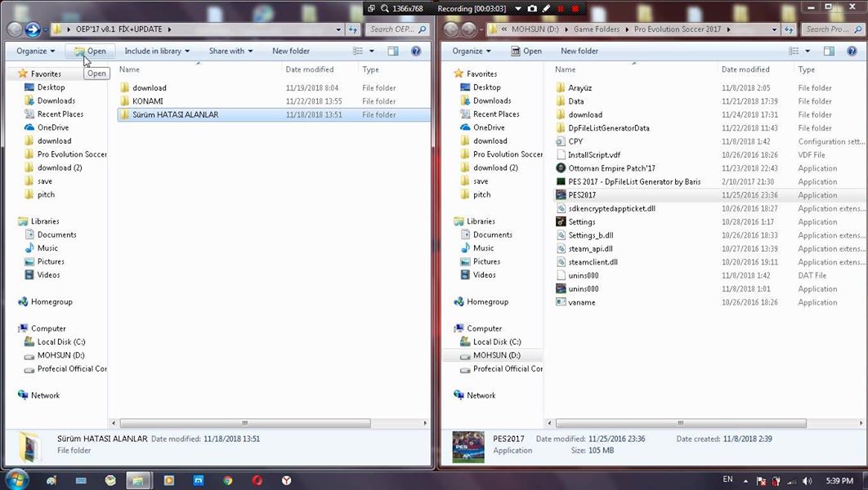Screen dimensions: 868x490
Task: Open the recorder options dropdown arrow
Action: tap(518, 8)
